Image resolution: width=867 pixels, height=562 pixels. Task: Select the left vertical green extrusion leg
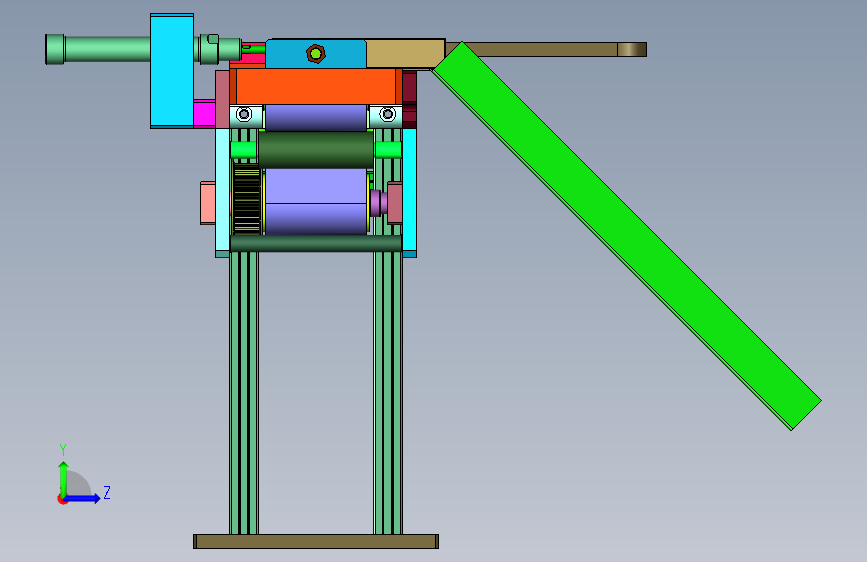[244, 393]
